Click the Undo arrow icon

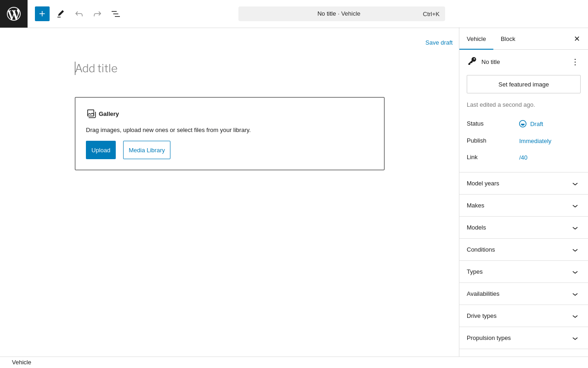pos(79,14)
